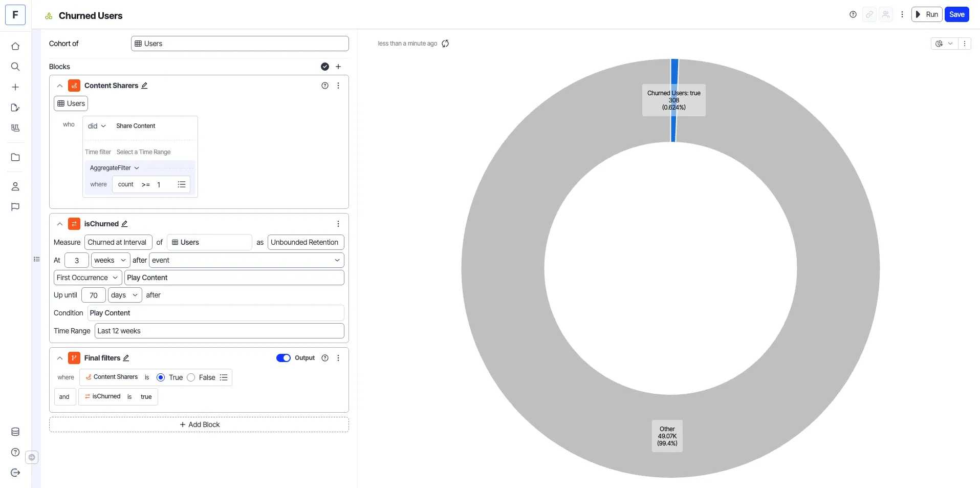This screenshot has height=488, width=980.
Task: Click the refresh results icon
Action: coord(445,44)
